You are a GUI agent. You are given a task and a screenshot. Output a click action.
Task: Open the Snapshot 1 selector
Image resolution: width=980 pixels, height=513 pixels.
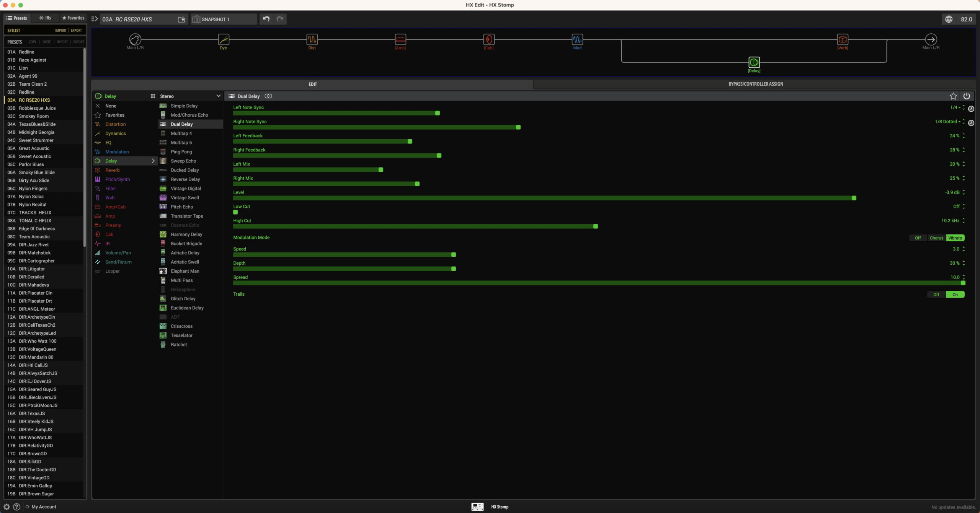tap(224, 20)
